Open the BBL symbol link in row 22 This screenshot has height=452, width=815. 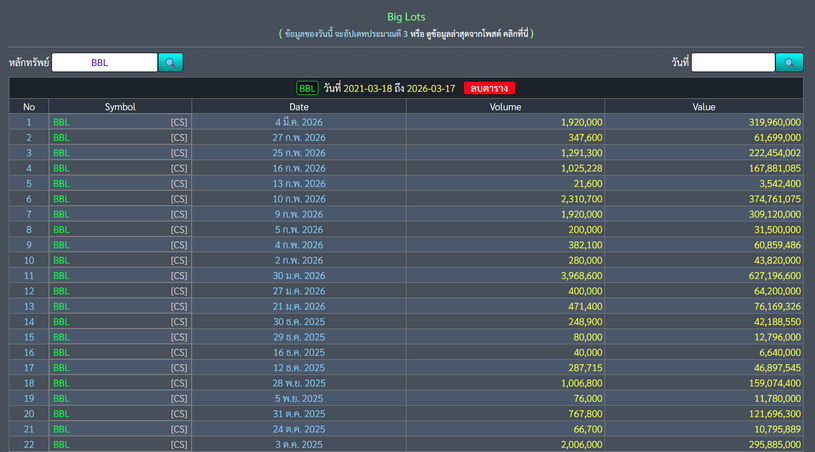click(x=62, y=444)
